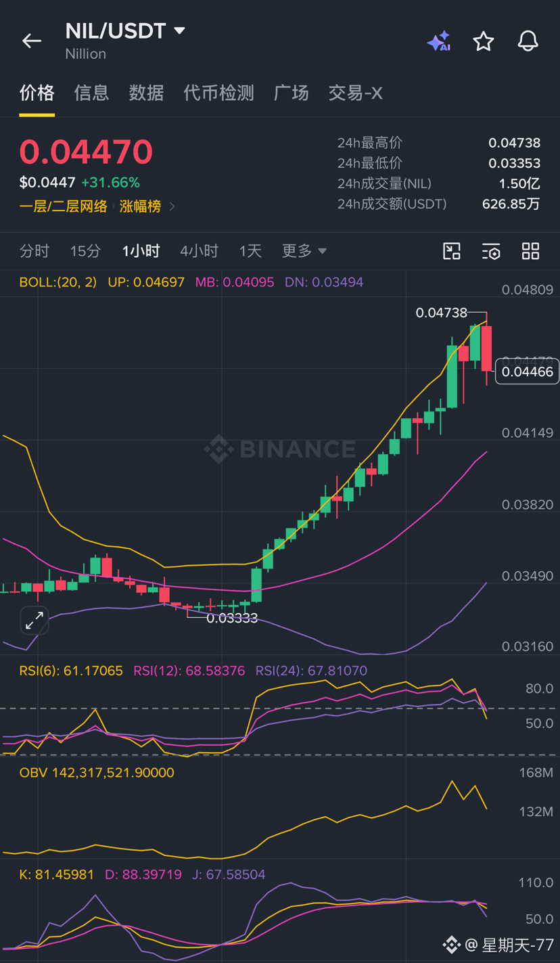
Task: Switch to the 数据 tab
Action: click(146, 93)
